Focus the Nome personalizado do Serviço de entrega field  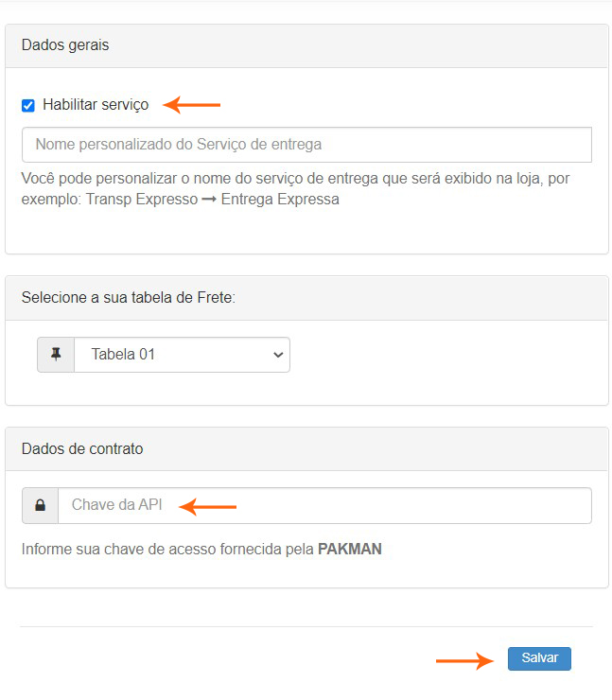point(306,145)
